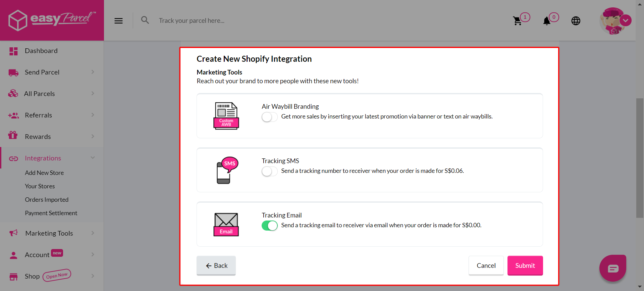Select Orders Imported submenu item
This screenshot has width=644, height=291.
(x=47, y=200)
